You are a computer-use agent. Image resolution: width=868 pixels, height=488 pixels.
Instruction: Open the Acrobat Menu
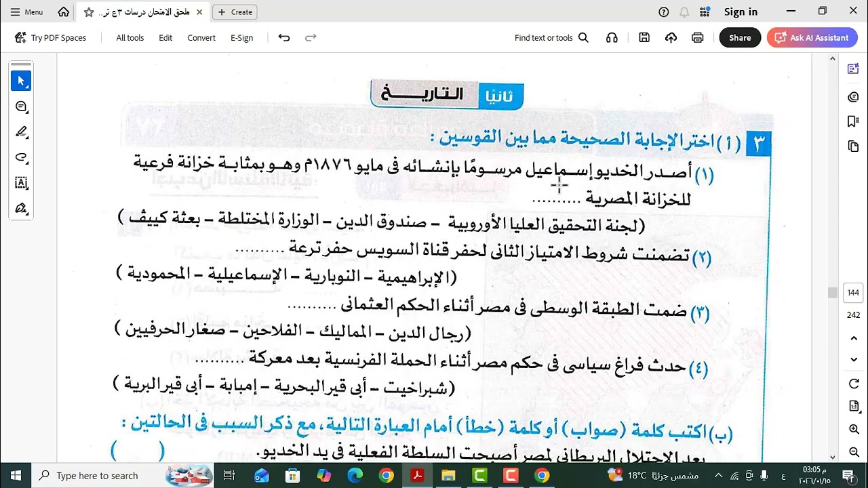(x=26, y=12)
